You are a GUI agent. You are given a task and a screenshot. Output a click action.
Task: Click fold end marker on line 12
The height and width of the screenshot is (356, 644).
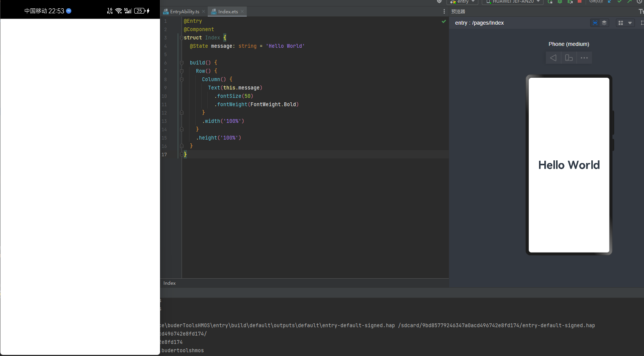tap(182, 113)
